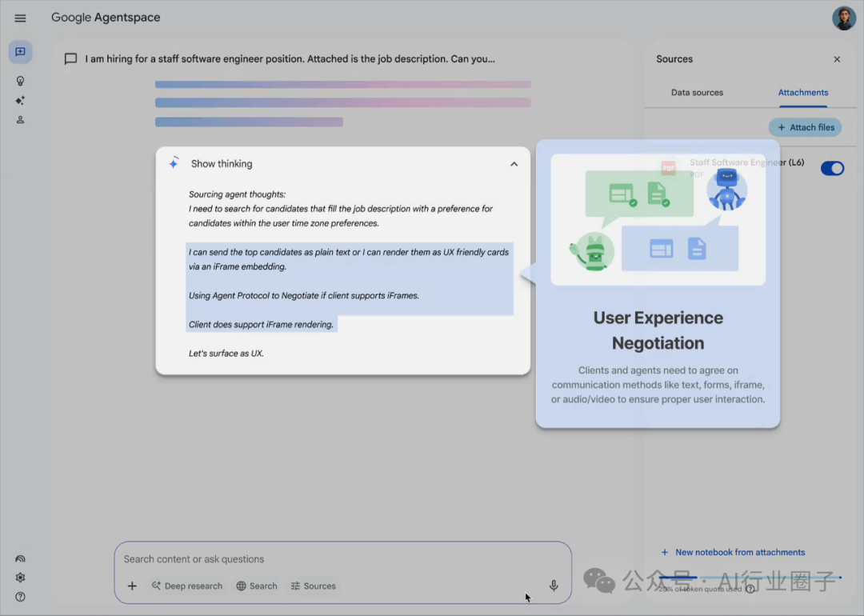Open the sparkle agents icon in sidebar
Viewport: 864px width, 616px height.
[x=20, y=100]
